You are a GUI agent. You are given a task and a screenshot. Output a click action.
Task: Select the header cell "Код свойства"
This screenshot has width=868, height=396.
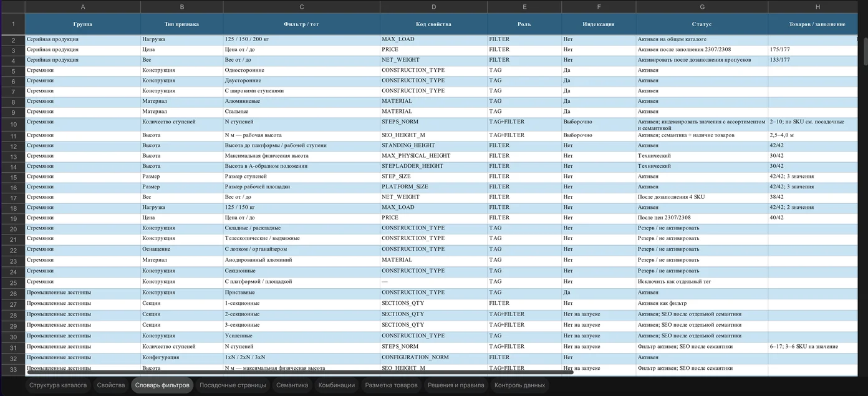pos(434,24)
